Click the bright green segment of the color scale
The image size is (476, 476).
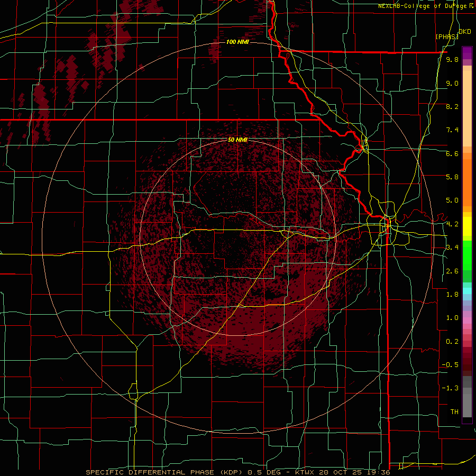click(467, 255)
